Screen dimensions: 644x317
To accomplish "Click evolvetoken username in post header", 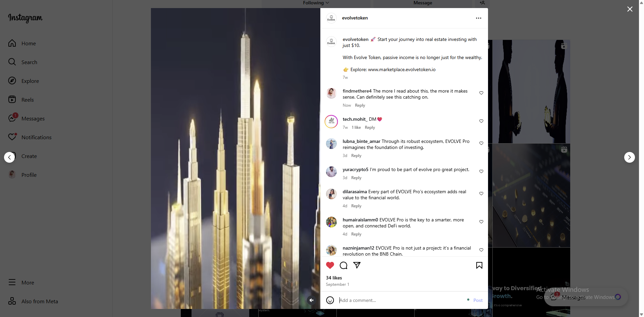I will click(x=355, y=18).
